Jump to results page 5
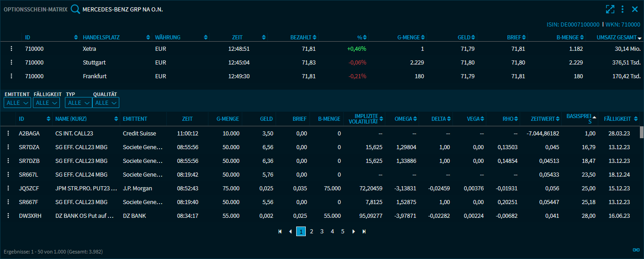 [342, 232]
